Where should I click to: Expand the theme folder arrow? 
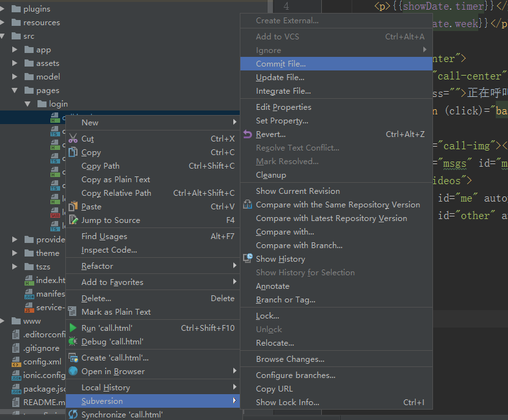[x=15, y=253]
